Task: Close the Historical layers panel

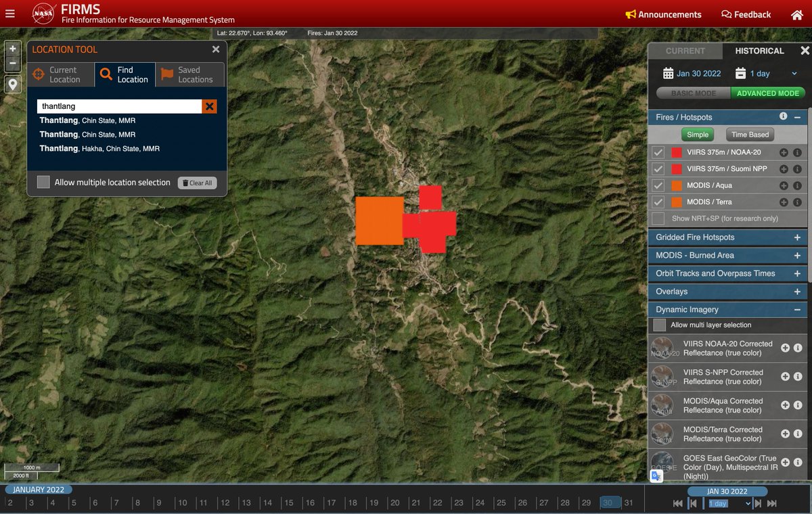Action: tap(805, 51)
